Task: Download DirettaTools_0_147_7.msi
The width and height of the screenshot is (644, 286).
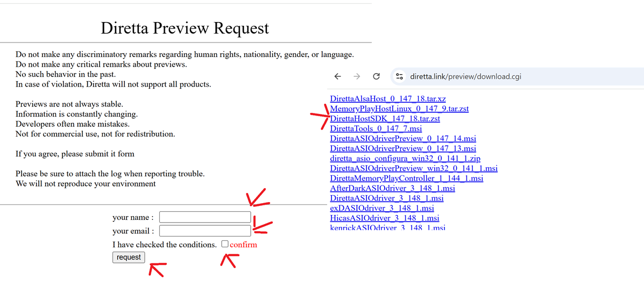Action: coord(376,128)
